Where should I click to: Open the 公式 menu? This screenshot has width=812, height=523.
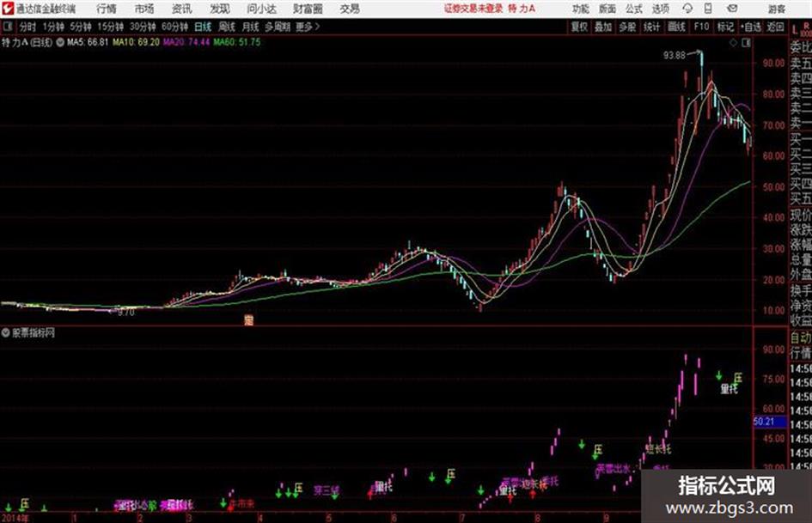(633, 9)
